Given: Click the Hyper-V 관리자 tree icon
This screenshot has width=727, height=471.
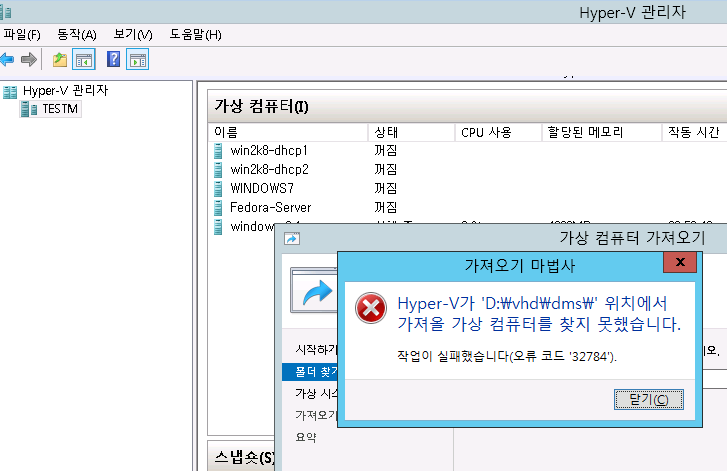Looking at the screenshot, I should click(10, 91).
